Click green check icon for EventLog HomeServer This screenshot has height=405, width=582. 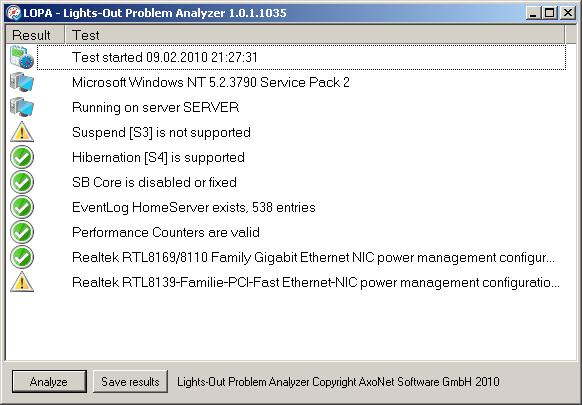pos(22,207)
